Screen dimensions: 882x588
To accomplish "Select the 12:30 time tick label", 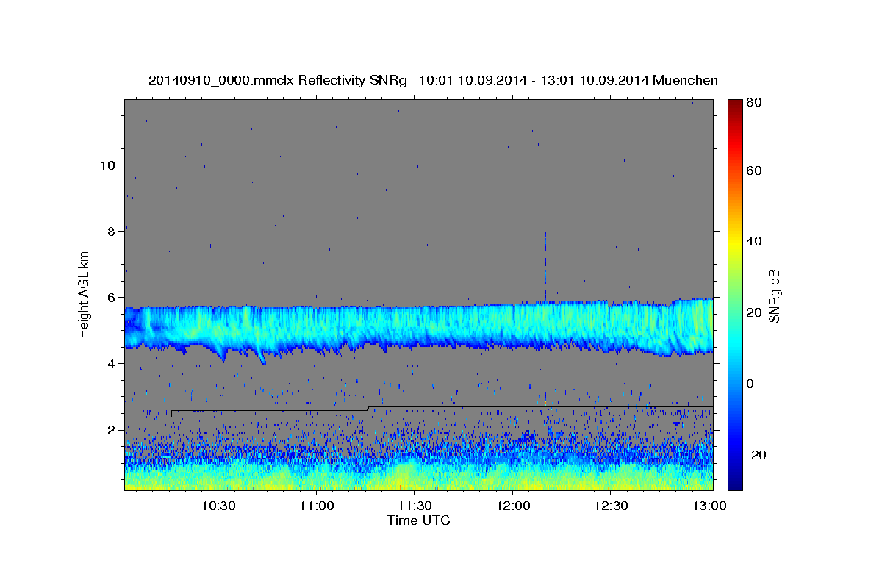I will [x=611, y=506].
